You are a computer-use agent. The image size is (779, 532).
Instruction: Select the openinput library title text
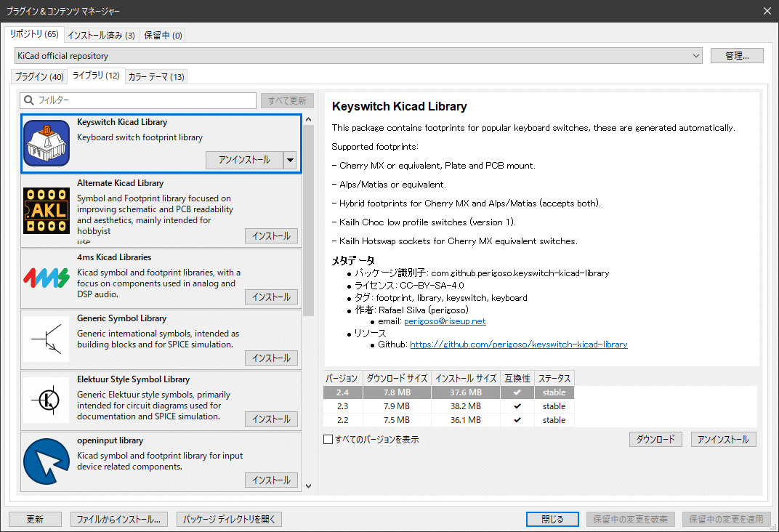[x=110, y=440]
